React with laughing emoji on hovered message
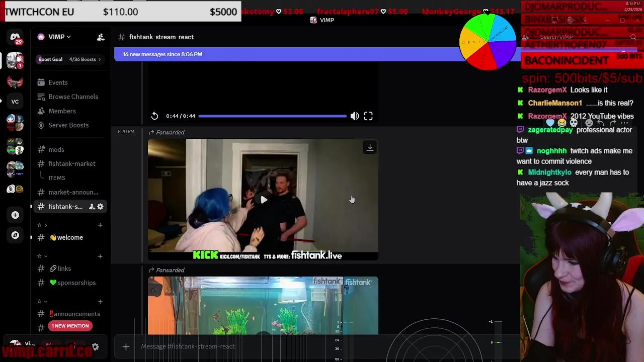The width and height of the screenshot is (644, 362). tap(561, 123)
